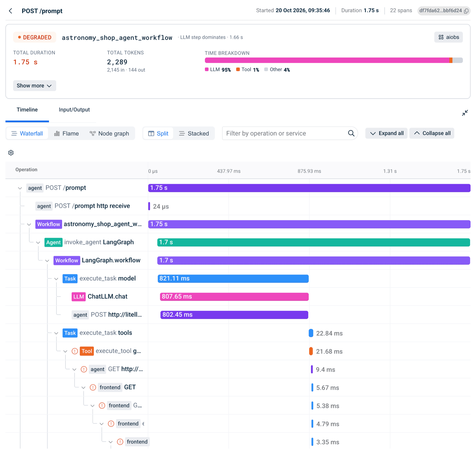Select the Waterfall view
This screenshot has width=476, height=454.
pos(27,133)
